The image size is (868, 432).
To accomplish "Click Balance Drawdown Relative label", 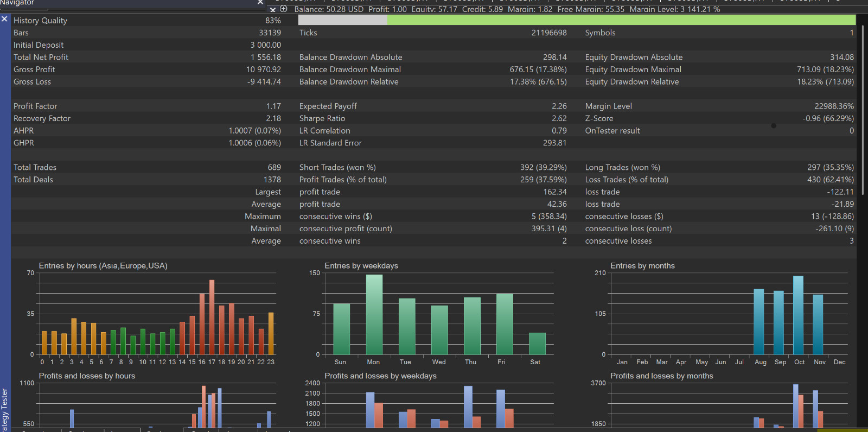I will 349,82.
